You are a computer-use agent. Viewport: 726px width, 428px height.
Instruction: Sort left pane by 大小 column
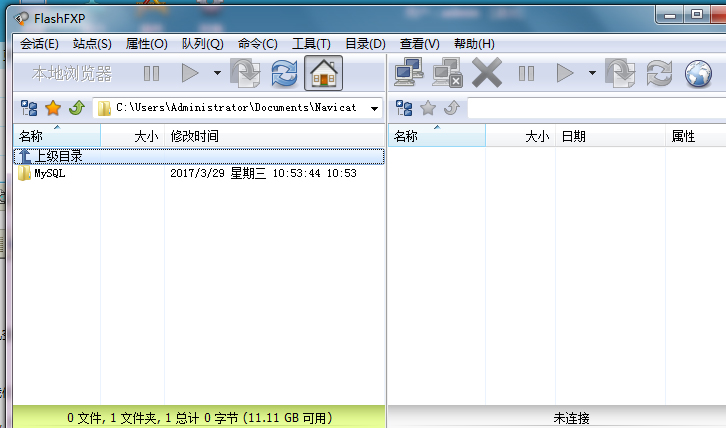click(132, 136)
